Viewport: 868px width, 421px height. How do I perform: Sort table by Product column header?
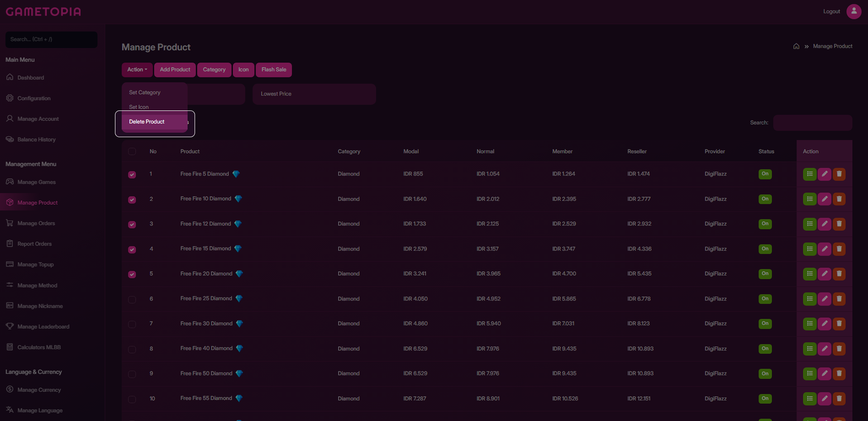point(190,151)
